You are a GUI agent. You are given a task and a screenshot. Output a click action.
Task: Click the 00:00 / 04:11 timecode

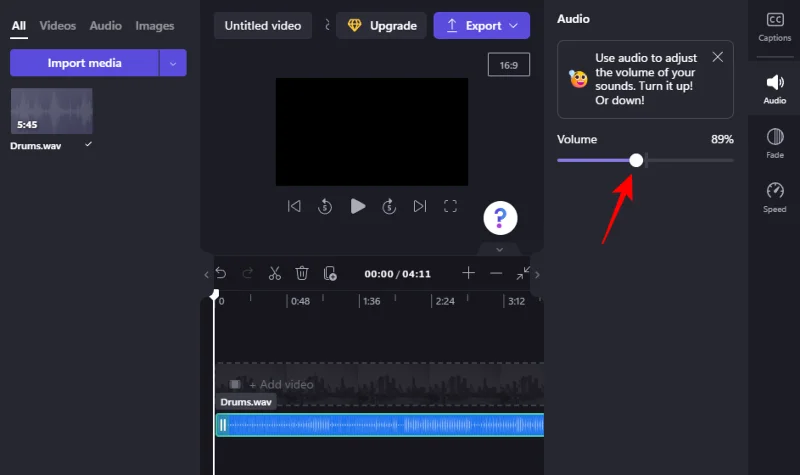tap(397, 274)
